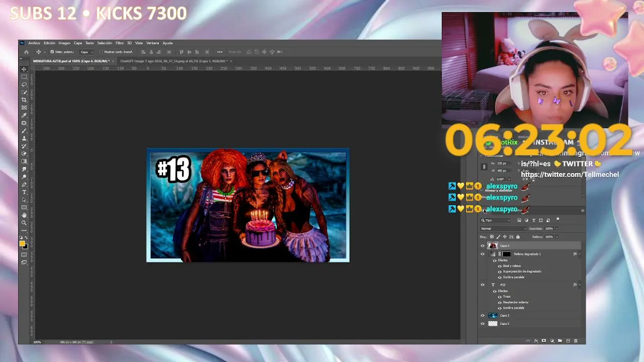Open the Archivo menu
The width and height of the screenshot is (644, 362).
pos(34,43)
